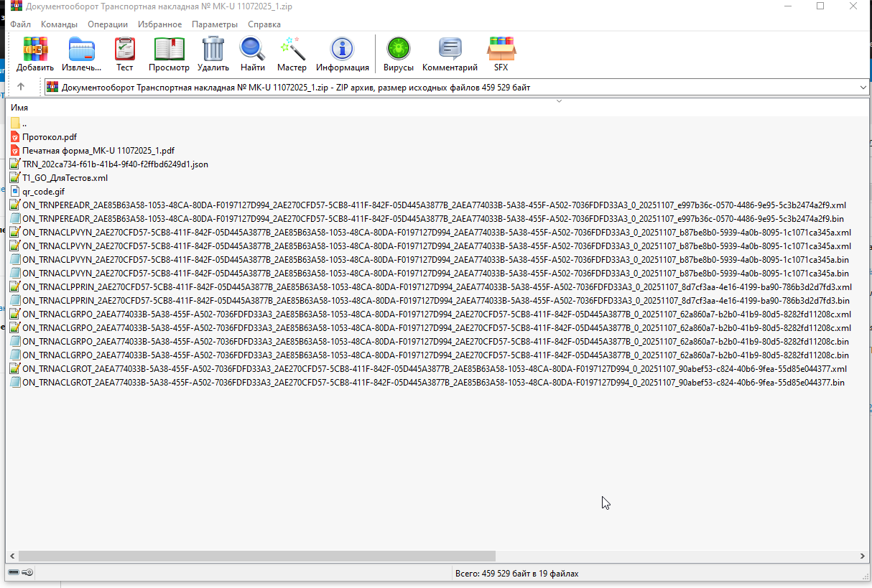Click the Добавить (Add) toolbar icon

(x=35, y=49)
